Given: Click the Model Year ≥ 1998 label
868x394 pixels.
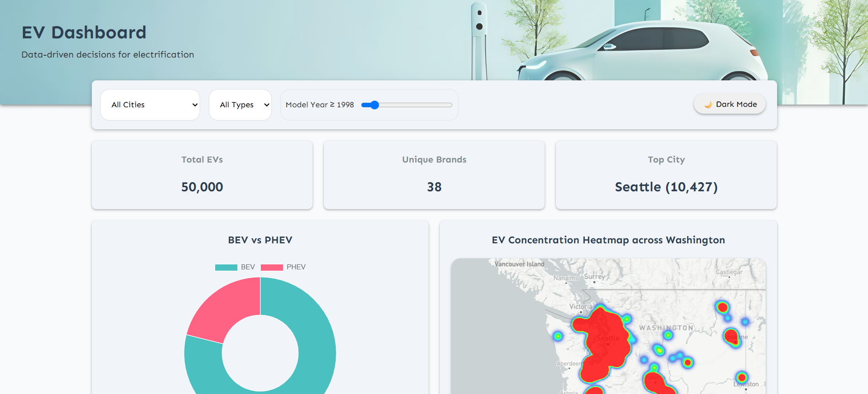Looking at the screenshot, I should coord(320,105).
